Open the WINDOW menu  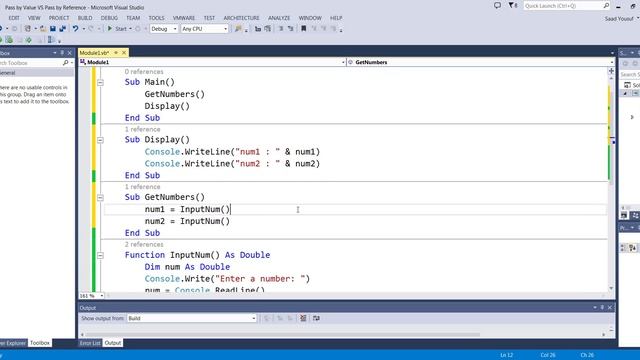pyautogui.click(x=310, y=18)
